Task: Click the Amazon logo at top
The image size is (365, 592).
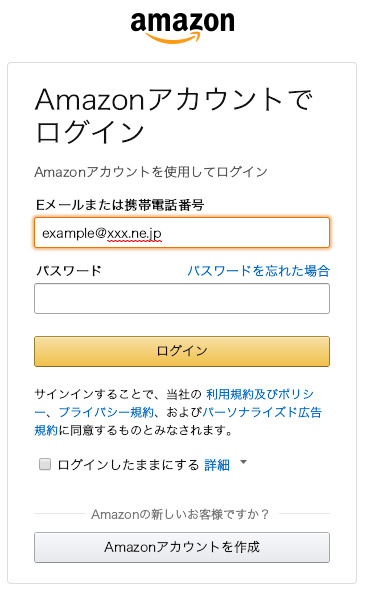Action: 182,27
